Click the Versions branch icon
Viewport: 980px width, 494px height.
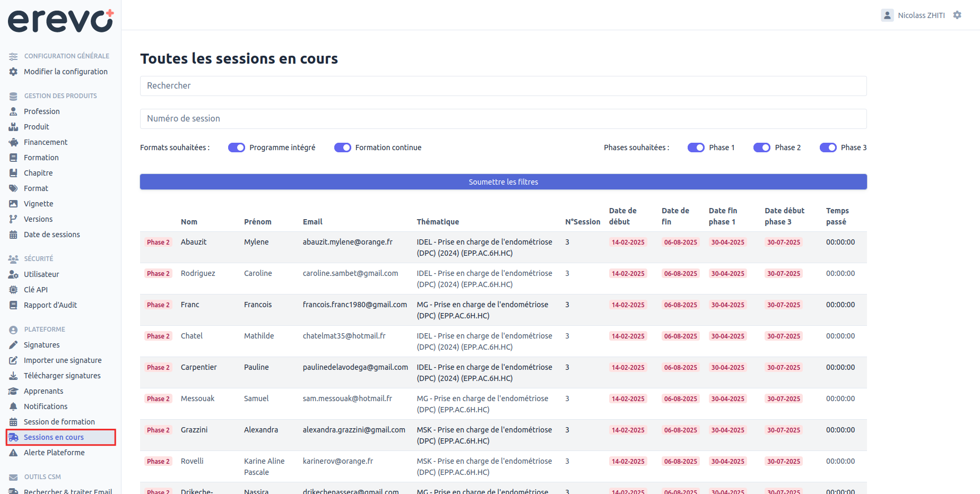(13, 219)
